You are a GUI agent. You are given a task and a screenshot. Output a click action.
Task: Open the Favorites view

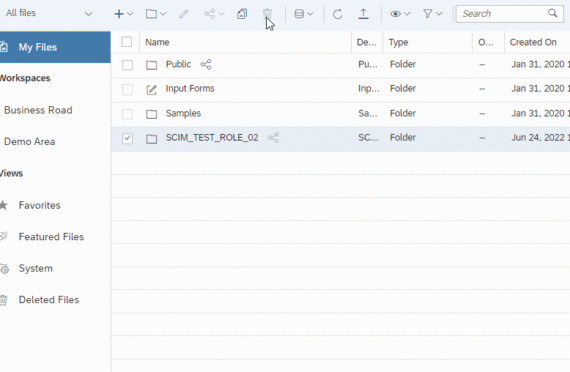(x=40, y=205)
